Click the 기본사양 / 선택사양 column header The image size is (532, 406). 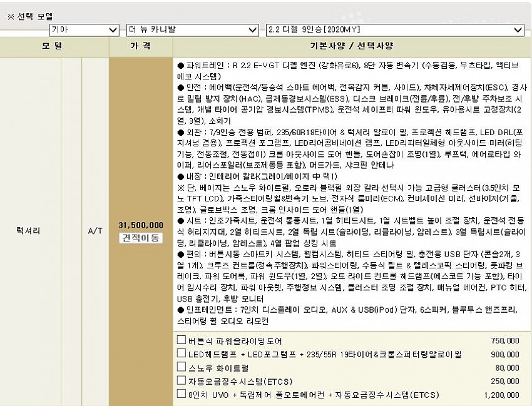[x=352, y=47]
